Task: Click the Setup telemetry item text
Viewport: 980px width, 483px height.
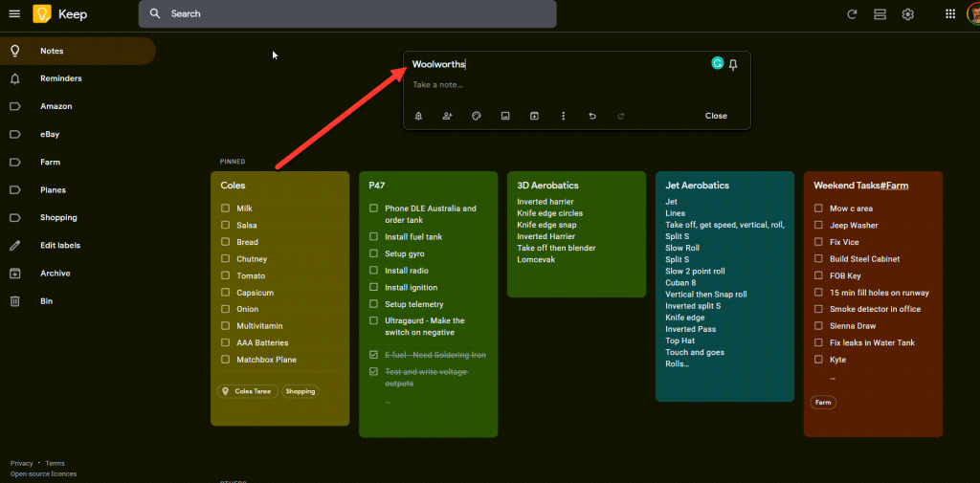Action: 414,304
